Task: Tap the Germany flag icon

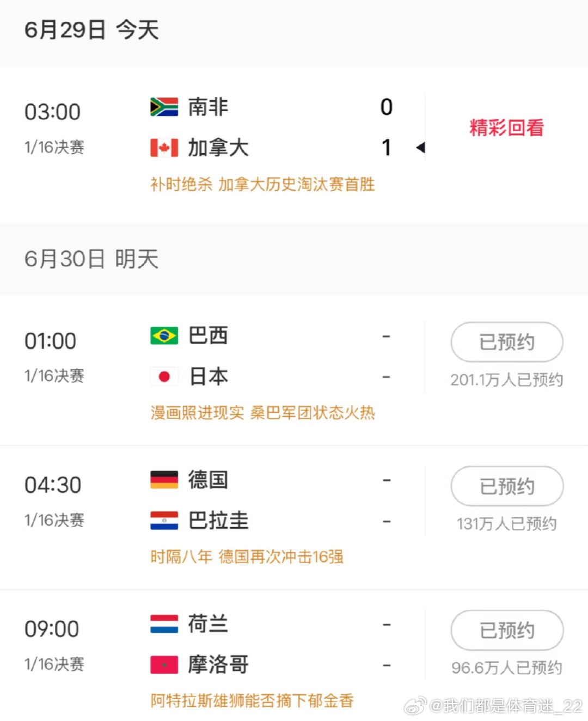Action: click(x=164, y=480)
